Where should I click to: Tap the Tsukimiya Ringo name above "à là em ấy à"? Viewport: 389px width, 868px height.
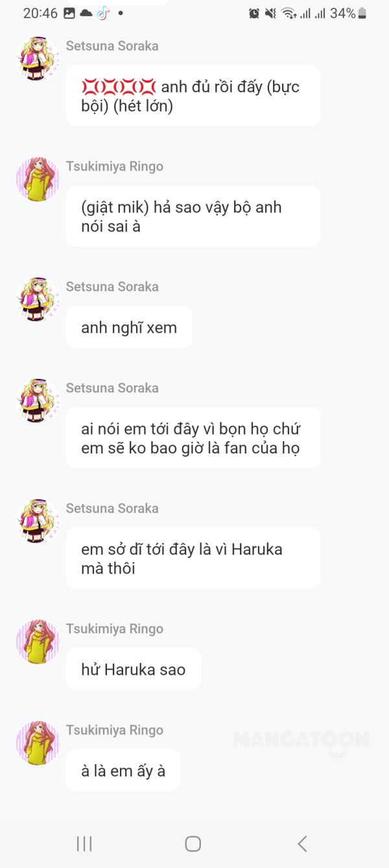pyautogui.click(x=114, y=730)
